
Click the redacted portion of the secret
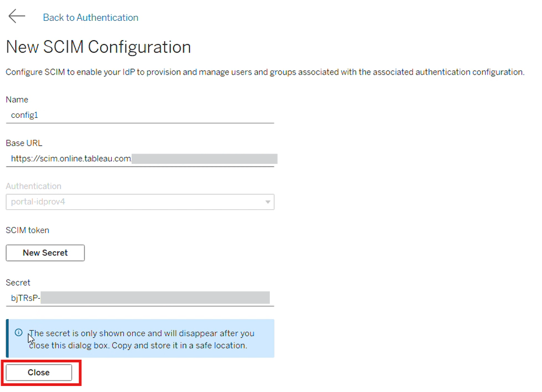coord(155,298)
